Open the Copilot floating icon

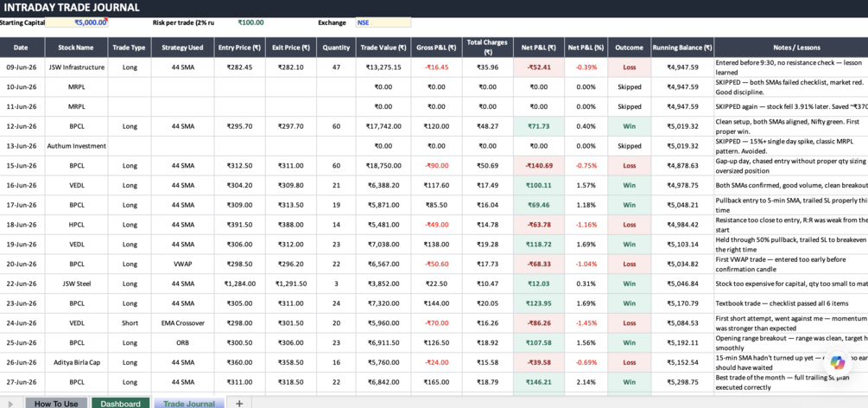pyautogui.click(x=839, y=361)
